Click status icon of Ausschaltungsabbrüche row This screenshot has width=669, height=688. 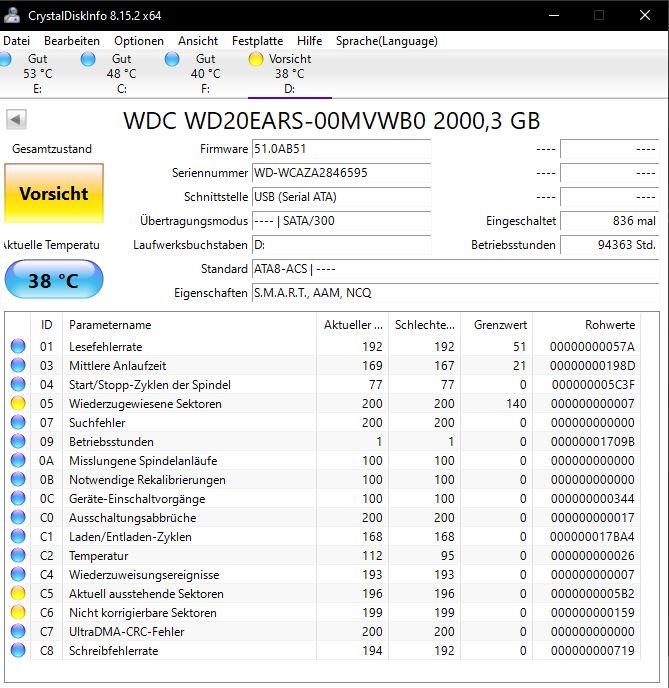18,517
